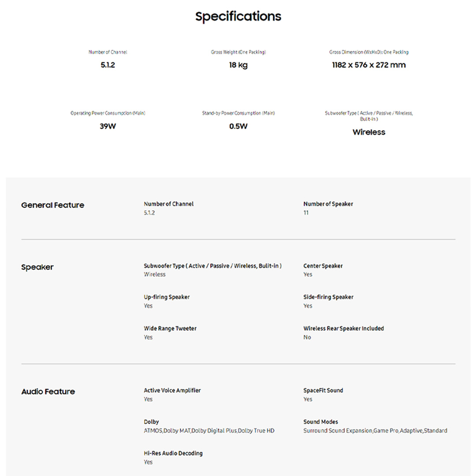Click the Wireless Rear Speaker Included label
The width and height of the screenshot is (476, 476).
click(x=343, y=328)
